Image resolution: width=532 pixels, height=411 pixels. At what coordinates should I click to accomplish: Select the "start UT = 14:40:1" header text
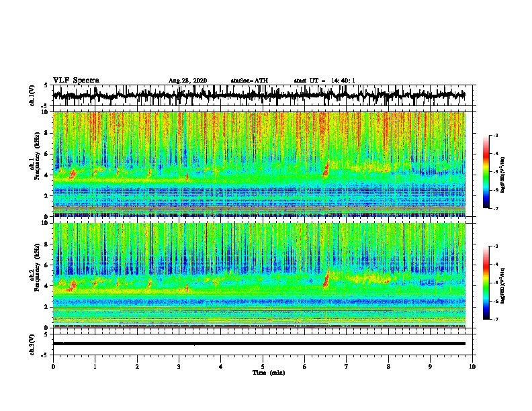click(324, 81)
